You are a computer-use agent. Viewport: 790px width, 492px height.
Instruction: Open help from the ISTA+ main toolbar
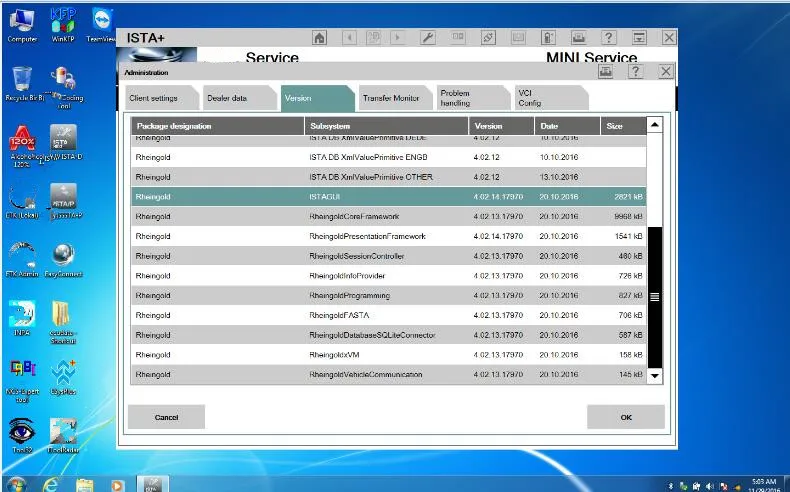[609, 38]
